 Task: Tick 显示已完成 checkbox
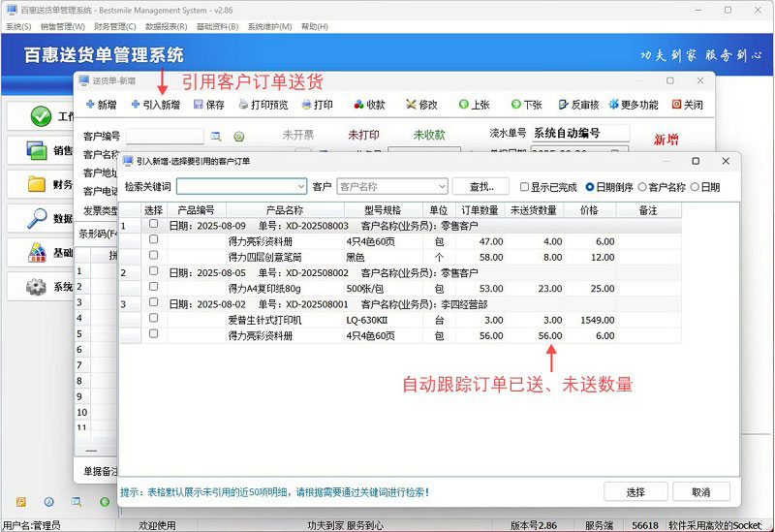click(x=524, y=186)
